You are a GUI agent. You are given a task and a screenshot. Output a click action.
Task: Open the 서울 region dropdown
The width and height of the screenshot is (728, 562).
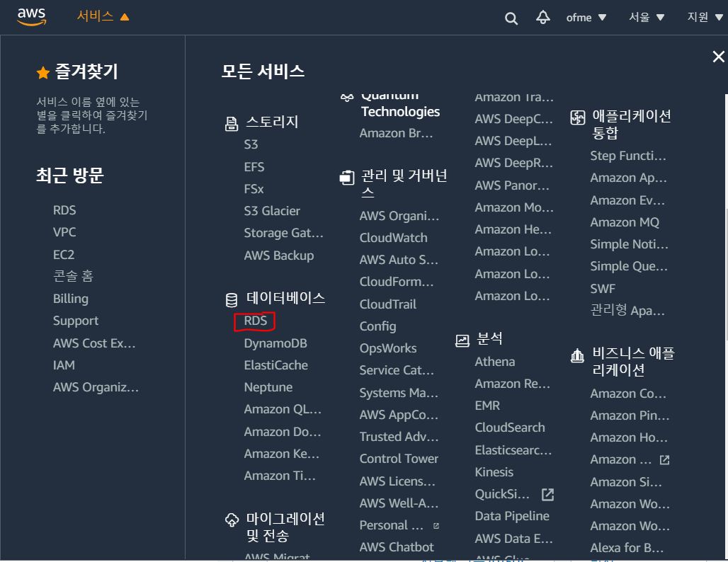(647, 18)
